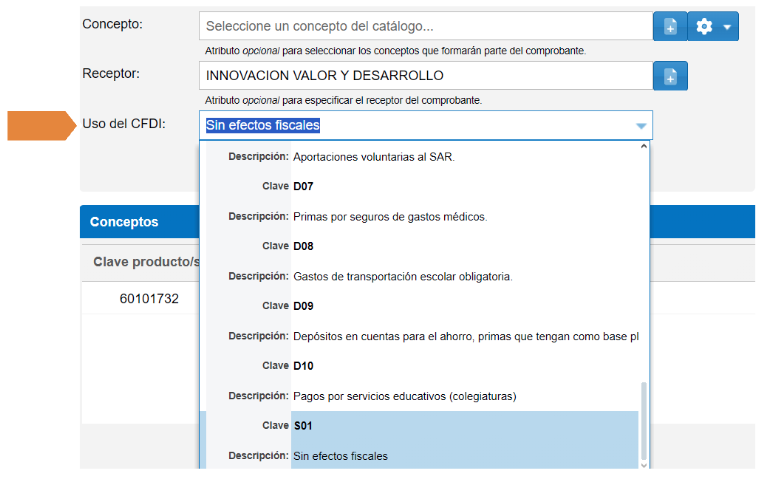Click the dropdown list scroll-up arrow
The image size is (761, 479).
pyautogui.click(x=644, y=148)
